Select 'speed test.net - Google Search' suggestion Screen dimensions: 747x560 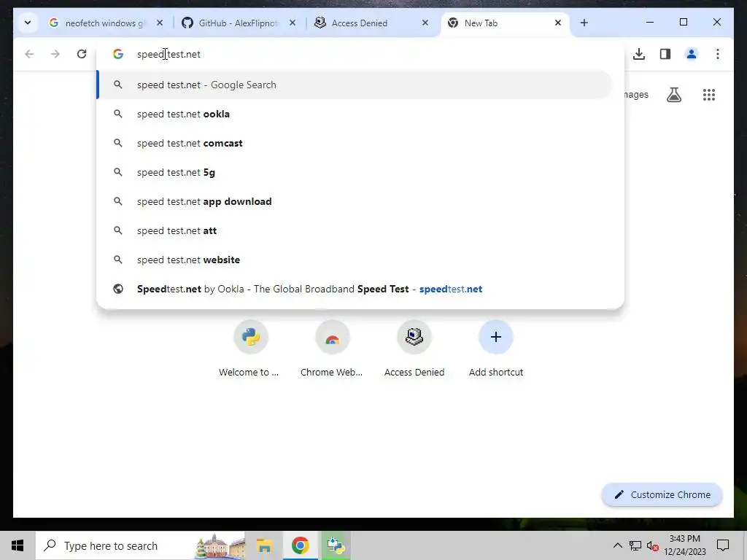coord(355,85)
